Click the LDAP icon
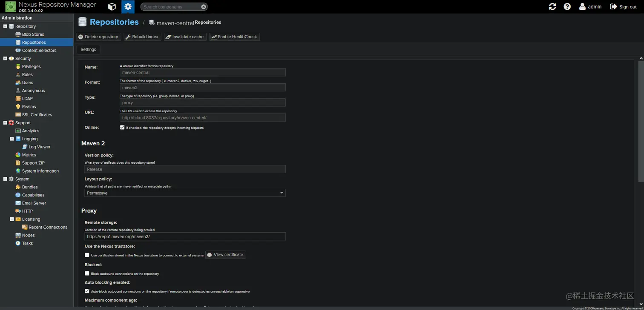Screen dimensions: 644x310 [18, 99]
